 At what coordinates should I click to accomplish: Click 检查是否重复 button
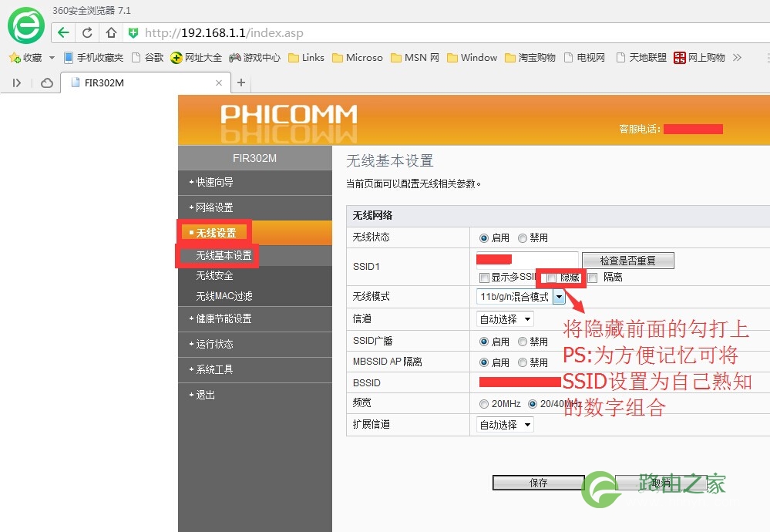(627, 261)
